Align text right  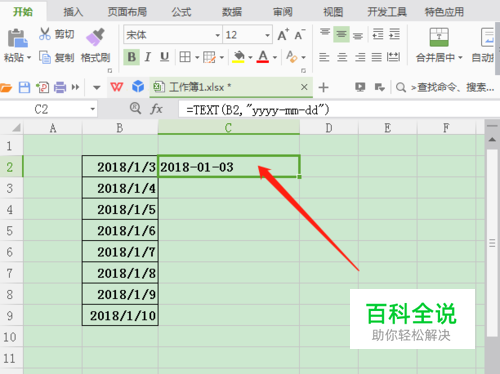click(x=360, y=57)
